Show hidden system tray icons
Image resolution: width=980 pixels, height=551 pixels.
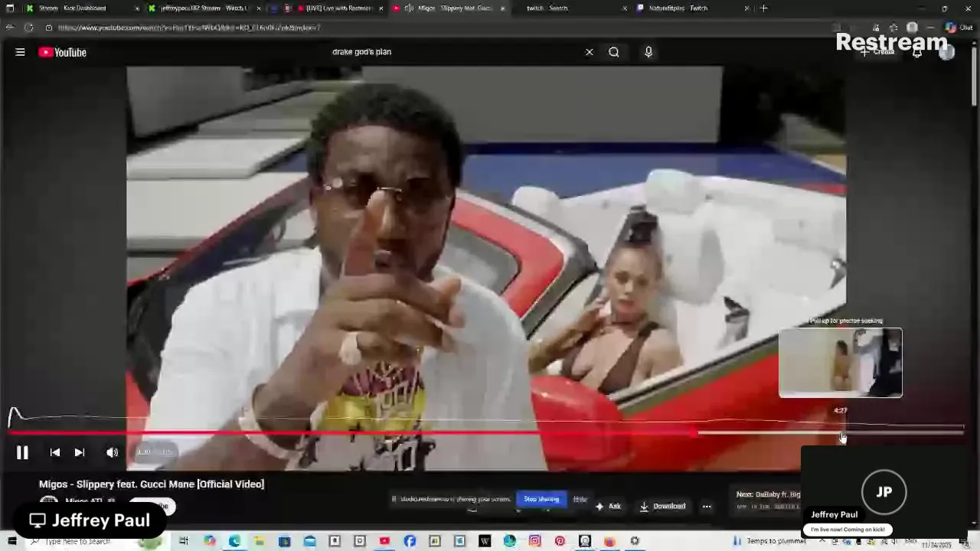(x=822, y=541)
